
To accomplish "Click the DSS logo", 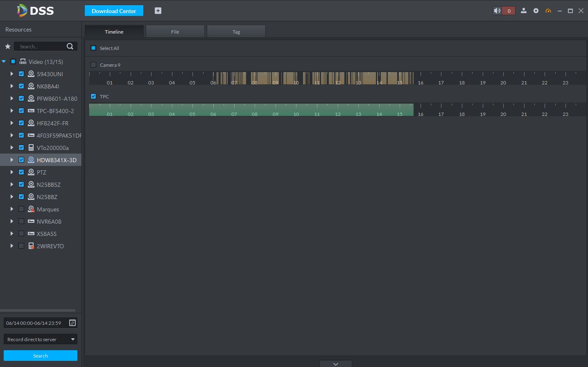I will [x=35, y=11].
